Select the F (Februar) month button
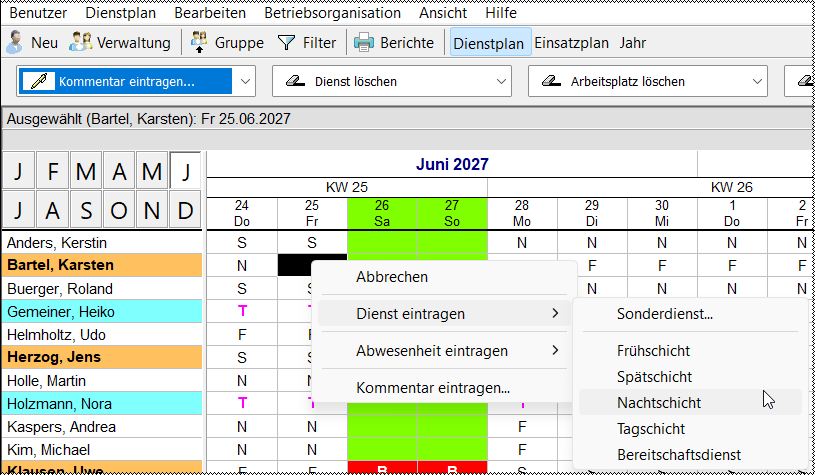The height and width of the screenshot is (475, 815). [x=52, y=170]
